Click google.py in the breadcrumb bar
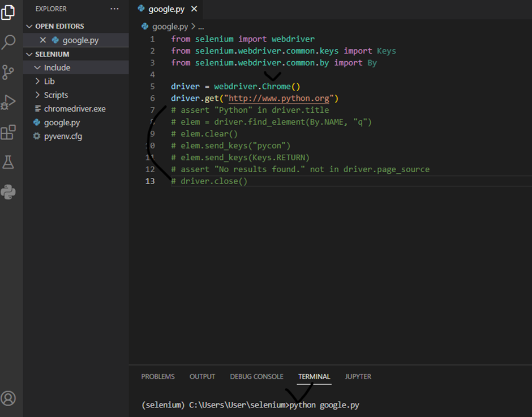This screenshot has height=417, width=532. [170, 27]
